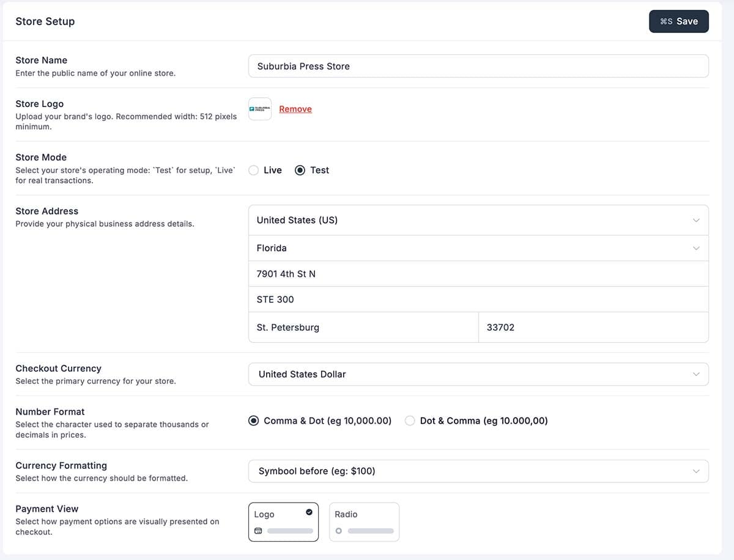Click the 33702 zip code field
This screenshot has width=734, height=560.
coord(593,327)
